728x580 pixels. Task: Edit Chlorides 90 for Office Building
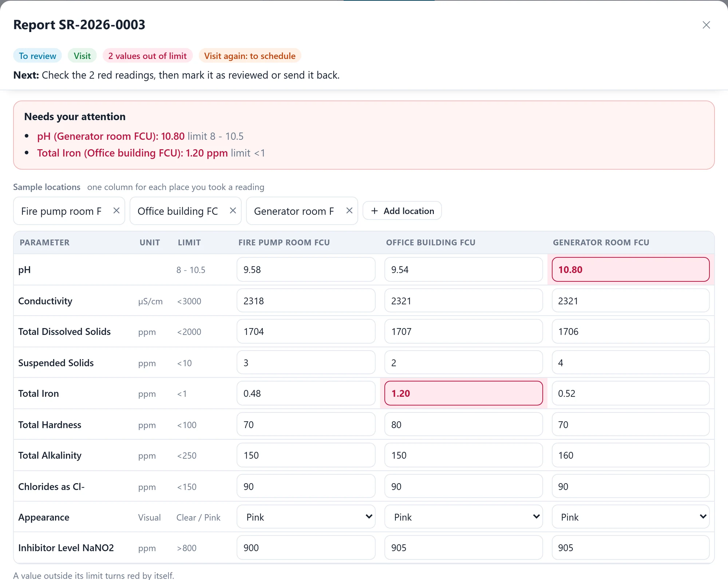[x=463, y=486]
